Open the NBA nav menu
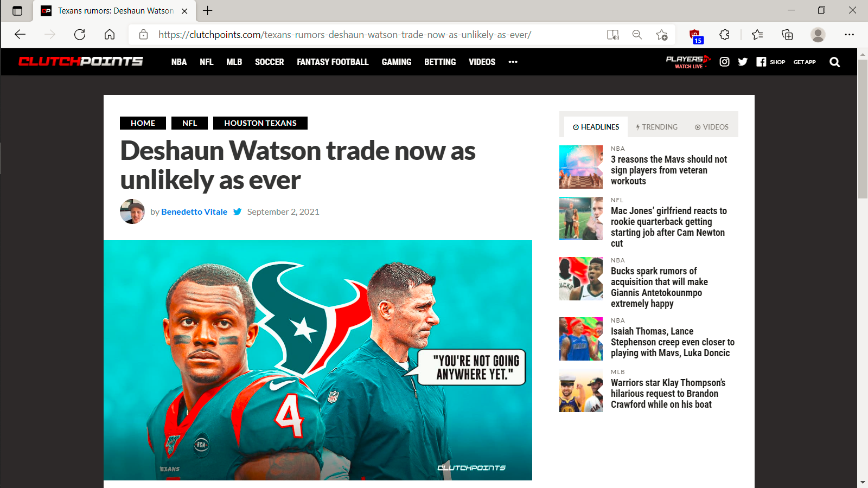868x488 pixels. pyautogui.click(x=179, y=62)
